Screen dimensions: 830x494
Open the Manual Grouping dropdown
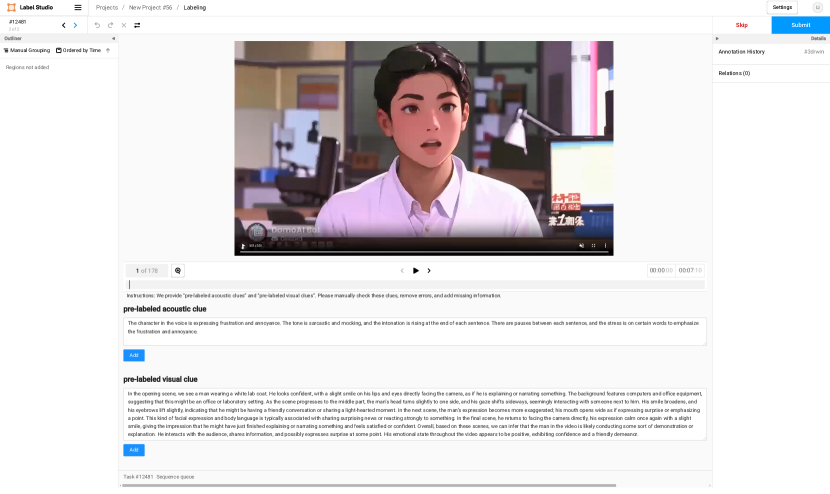click(27, 50)
